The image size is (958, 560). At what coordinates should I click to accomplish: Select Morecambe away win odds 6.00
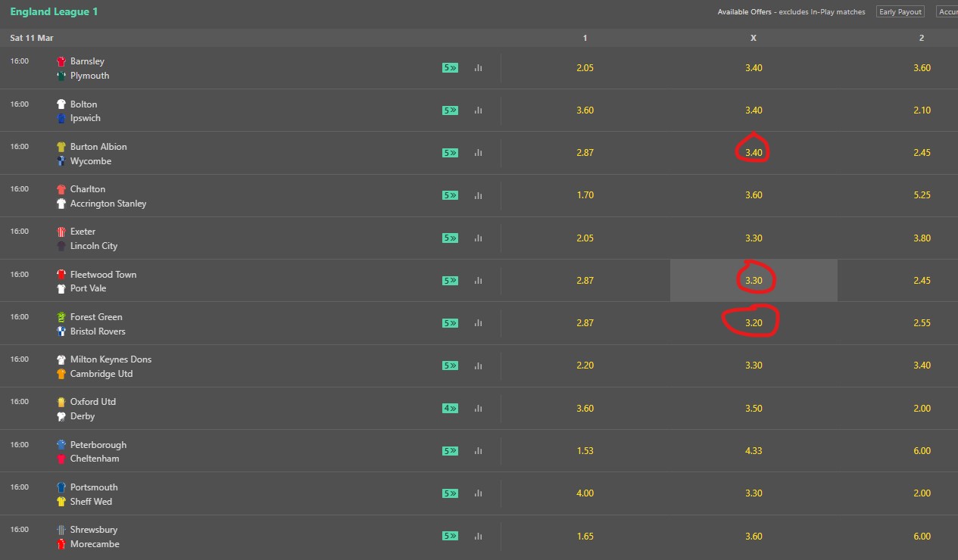[x=922, y=537]
